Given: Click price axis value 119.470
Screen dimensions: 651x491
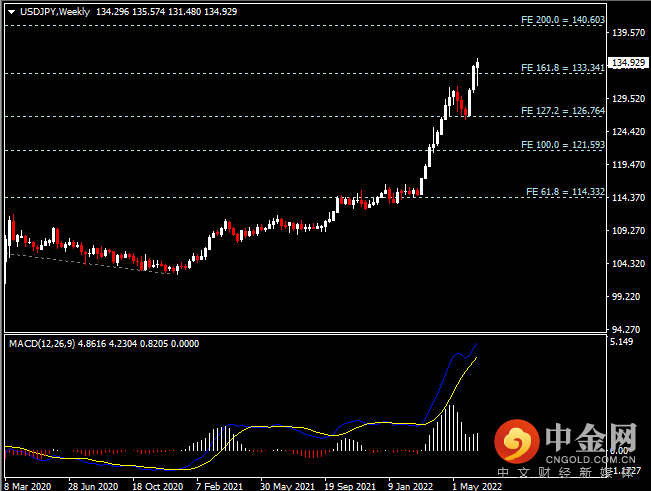Looking at the screenshot, I should tap(629, 165).
